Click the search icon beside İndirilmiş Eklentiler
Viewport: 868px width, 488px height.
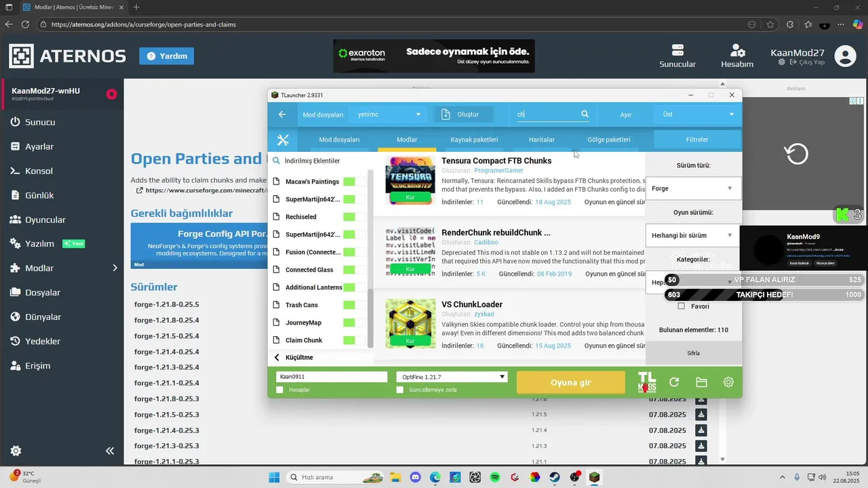(x=277, y=161)
